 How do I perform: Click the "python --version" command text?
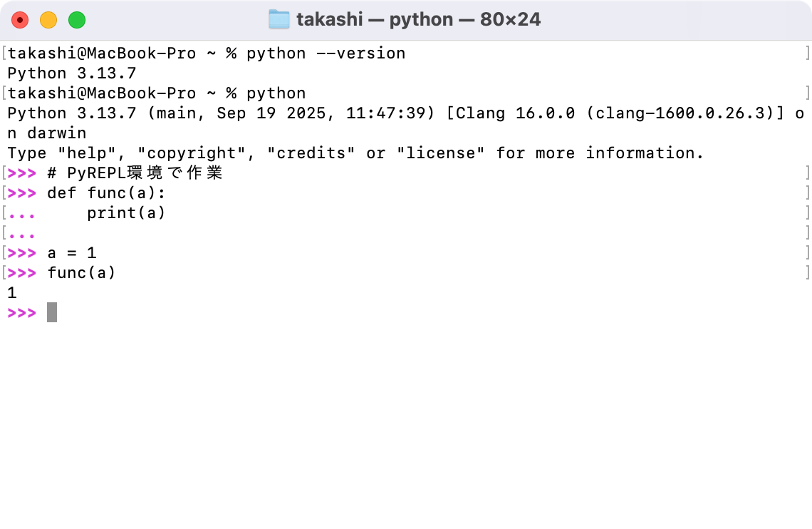pos(326,53)
